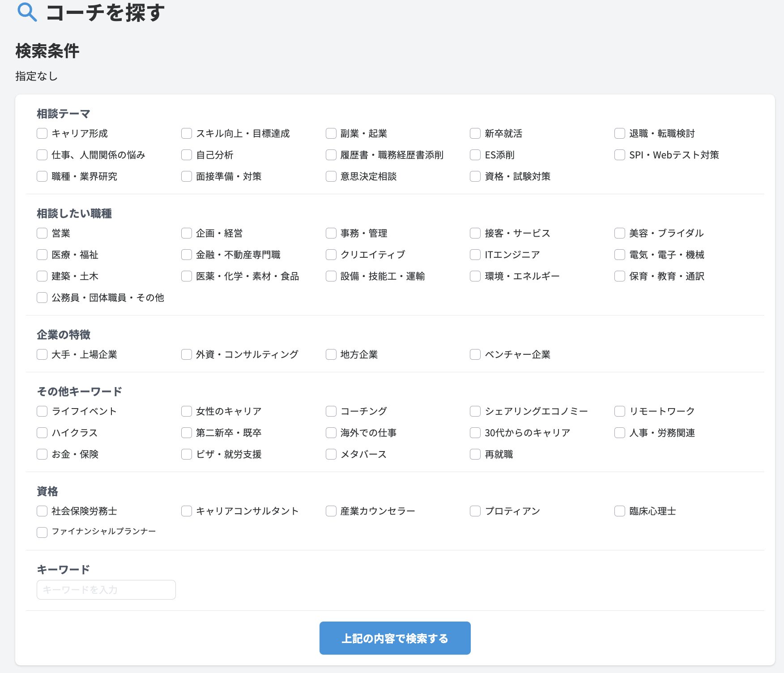Image resolution: width=784 pixels, height=673 pixels.
Task: Select the メタバース checkbox
Action: (x=331, y=454)
